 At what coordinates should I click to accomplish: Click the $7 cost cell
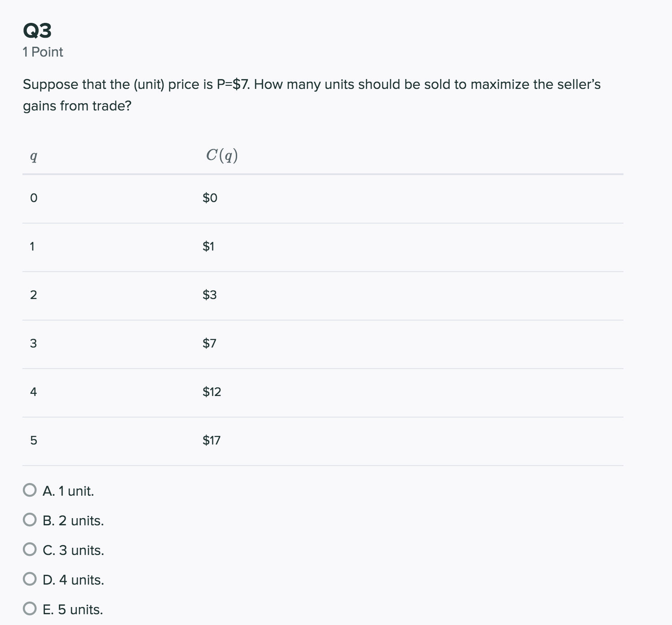coord(209,343)
